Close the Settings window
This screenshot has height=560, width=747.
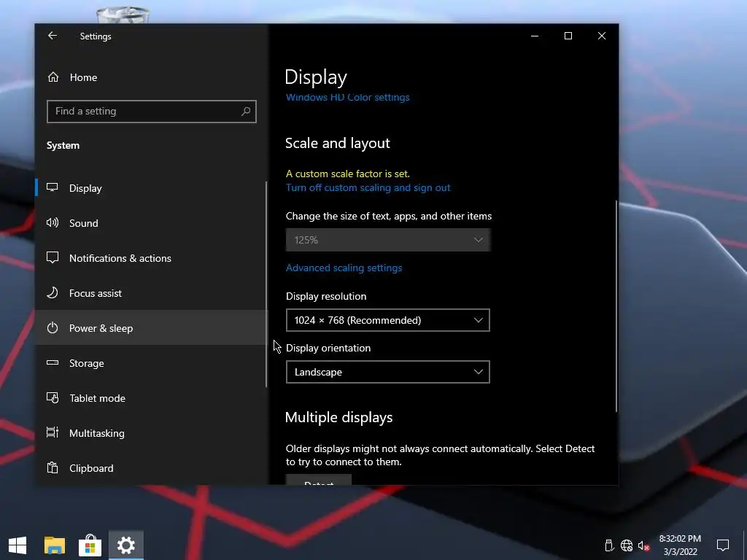point(602,36)
